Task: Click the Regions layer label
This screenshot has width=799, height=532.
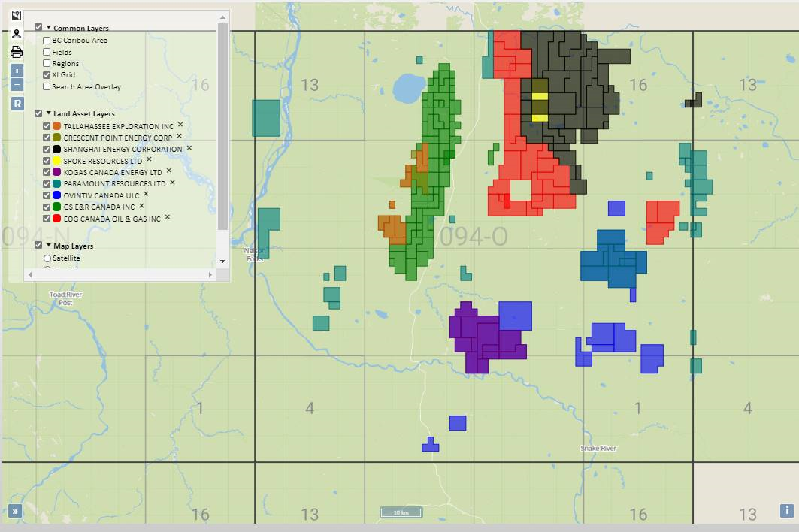Action: tap(65, 64)
